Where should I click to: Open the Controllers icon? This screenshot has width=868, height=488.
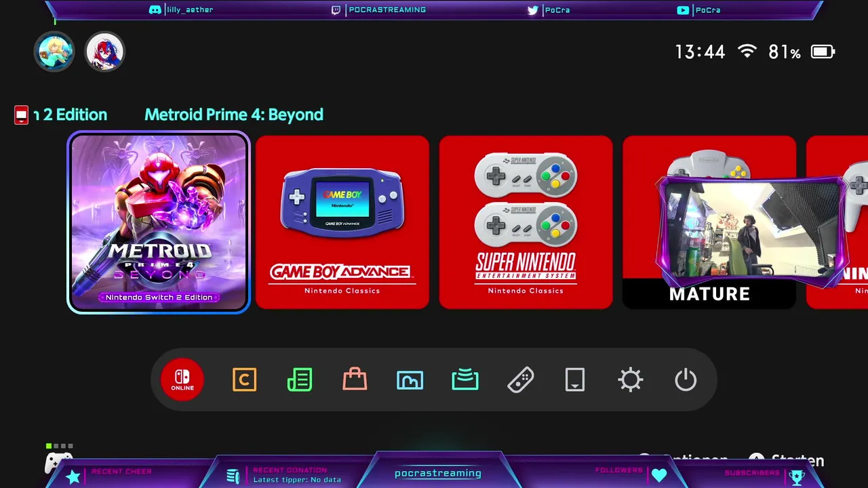(x=520, y=380)
